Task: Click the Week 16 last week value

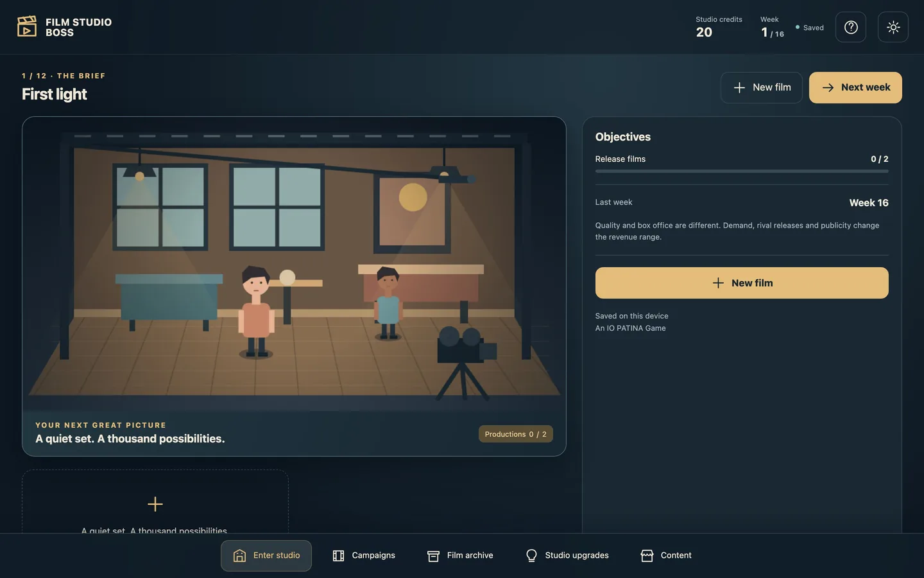Action: [869, 203]
